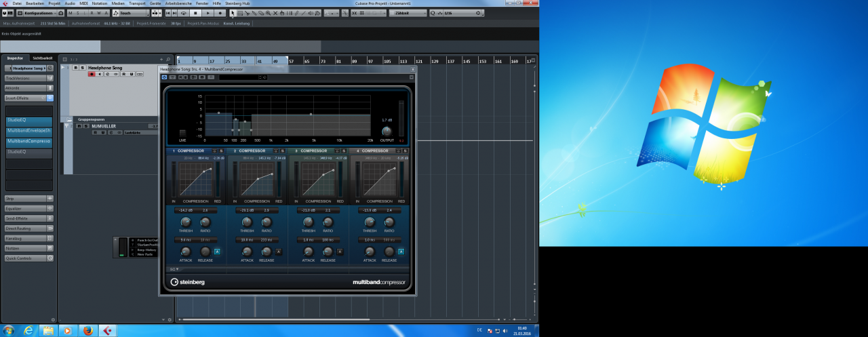Click Gruppenspuren folder track label
This screenshot has width=868, height=337.
pos(92,119)
